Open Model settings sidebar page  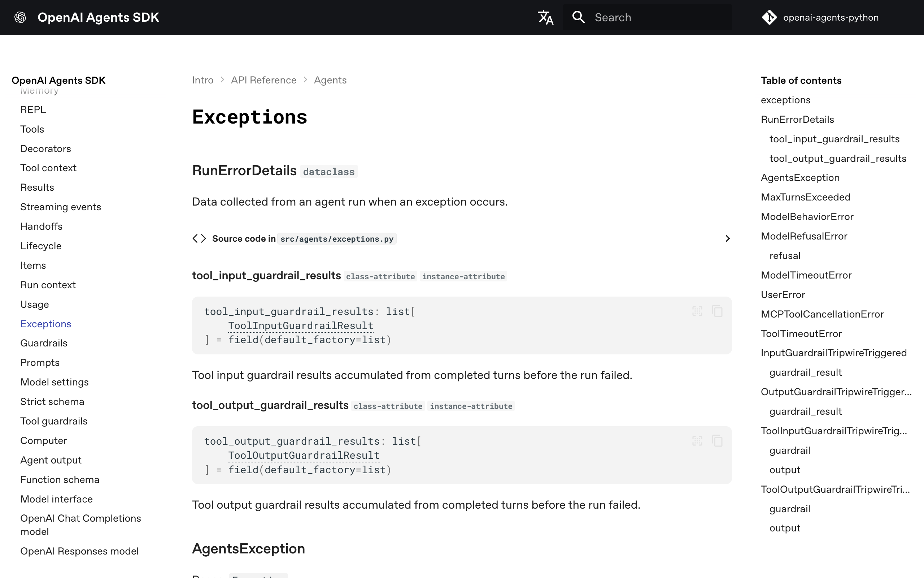coord(54,382)
